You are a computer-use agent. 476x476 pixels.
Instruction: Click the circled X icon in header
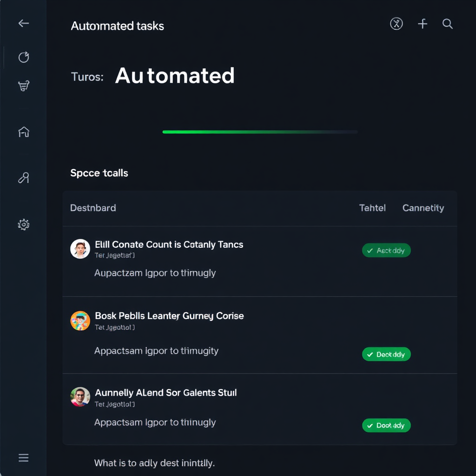[x=397, y=24]
